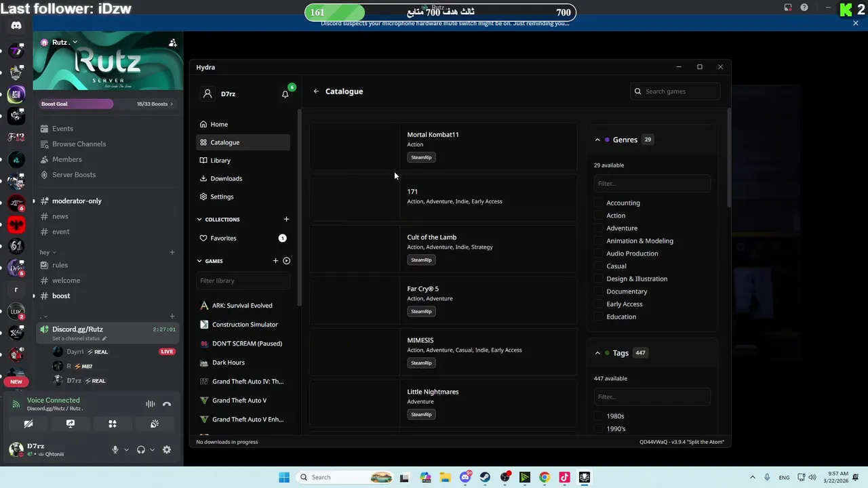Check the Early Access genre filter
The width and height of the screenshot is (868, 488).
point(598,304)
